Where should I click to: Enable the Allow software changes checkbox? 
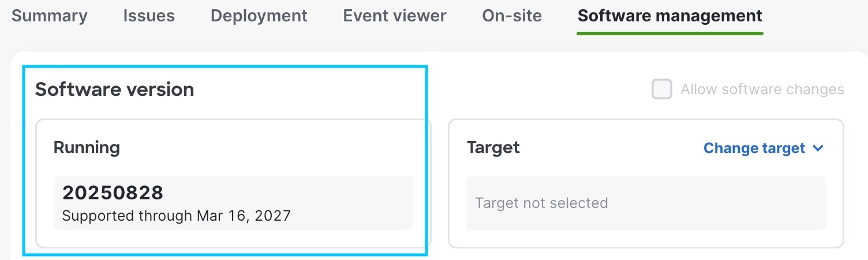click(x=662, y=90)
